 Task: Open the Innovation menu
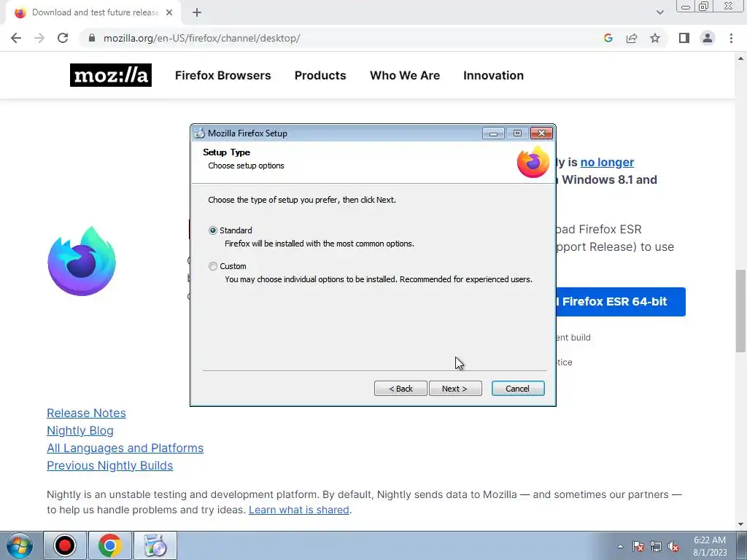[x=493, y=75]
